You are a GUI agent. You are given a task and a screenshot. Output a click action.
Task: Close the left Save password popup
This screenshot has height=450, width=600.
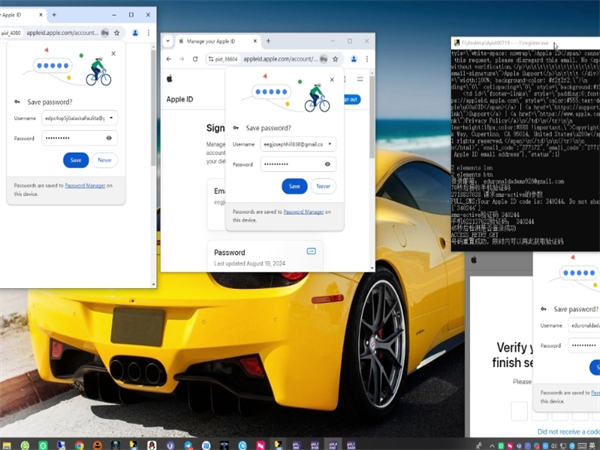[x=113, y=53]
